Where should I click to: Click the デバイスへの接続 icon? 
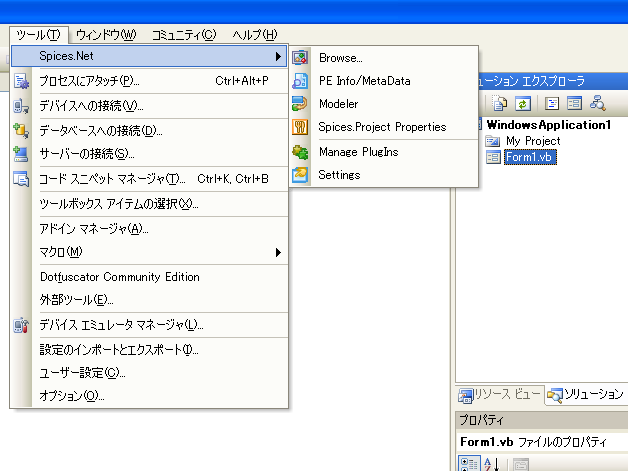[x=21, y=106]
